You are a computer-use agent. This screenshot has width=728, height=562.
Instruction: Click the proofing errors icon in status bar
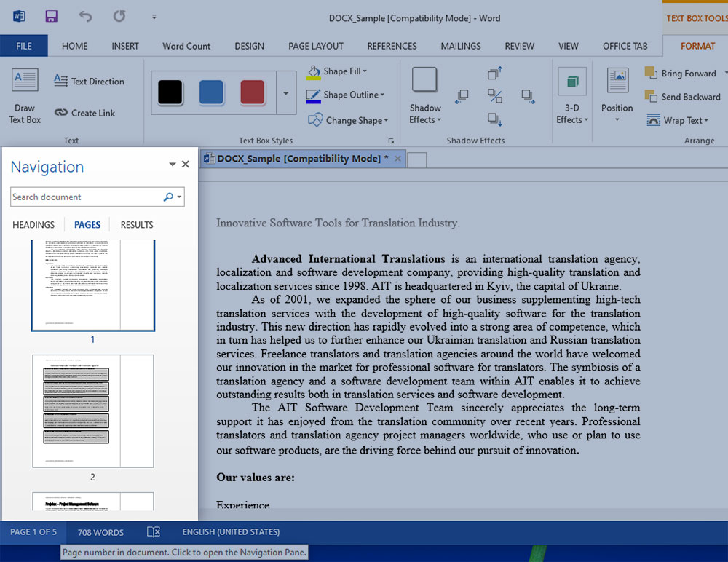click(154, 532)
